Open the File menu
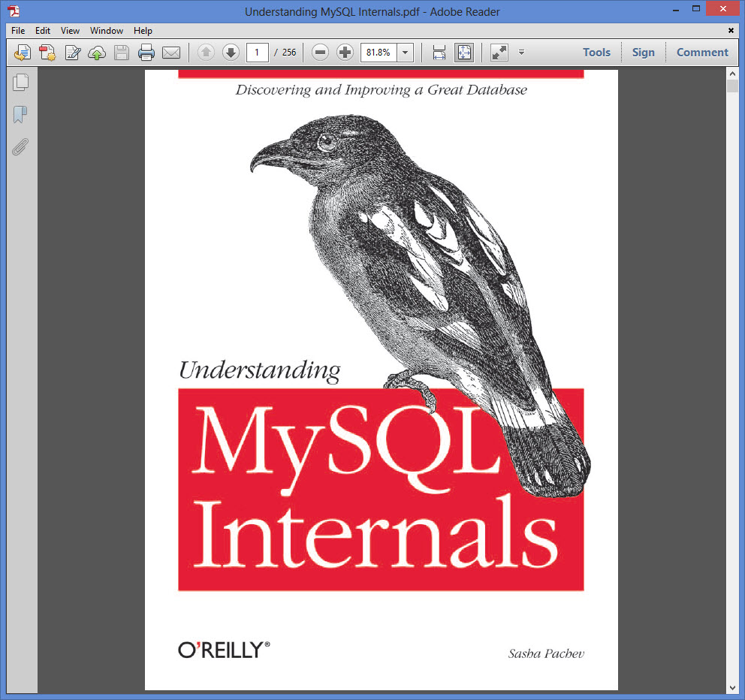The height and width of the screenshot is (700, 745). tap(18, 30)
